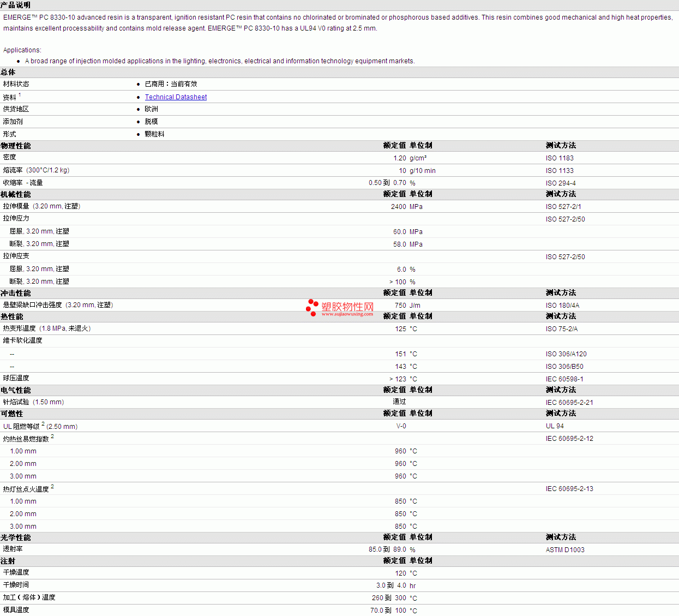
Task: Select the ISO 1133 test method
Action: (560, 171)
